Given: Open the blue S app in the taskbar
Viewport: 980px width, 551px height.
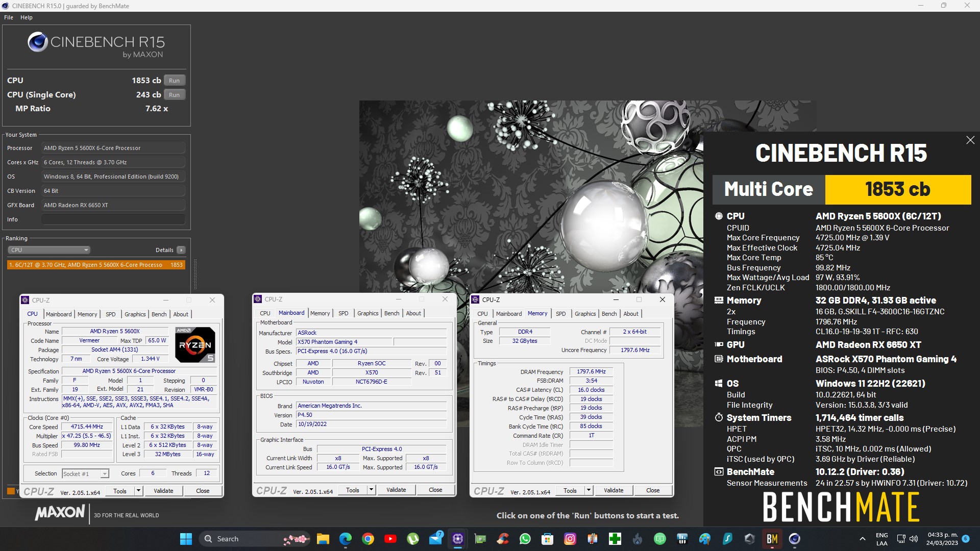Looking at the screenshot, I should click(x=727, y=539).
